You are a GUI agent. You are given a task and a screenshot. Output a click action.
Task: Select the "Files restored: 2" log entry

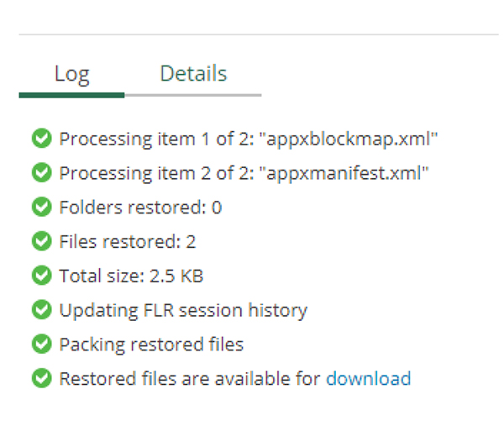[128, 242]
